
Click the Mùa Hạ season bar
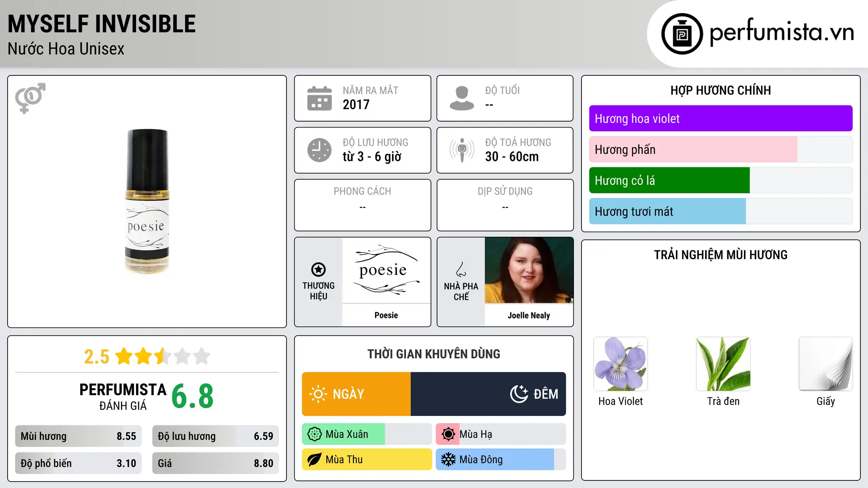point(501,434)
